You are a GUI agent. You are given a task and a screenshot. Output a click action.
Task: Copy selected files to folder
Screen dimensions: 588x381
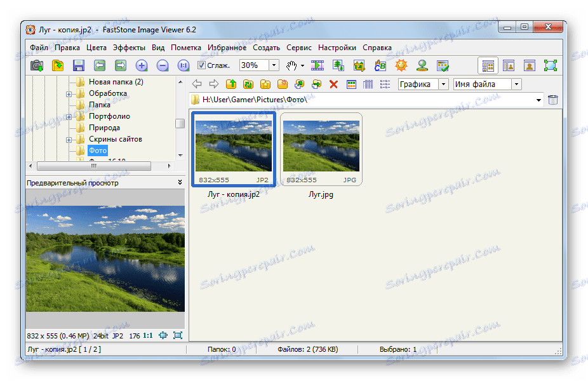[x=299, y=84]
